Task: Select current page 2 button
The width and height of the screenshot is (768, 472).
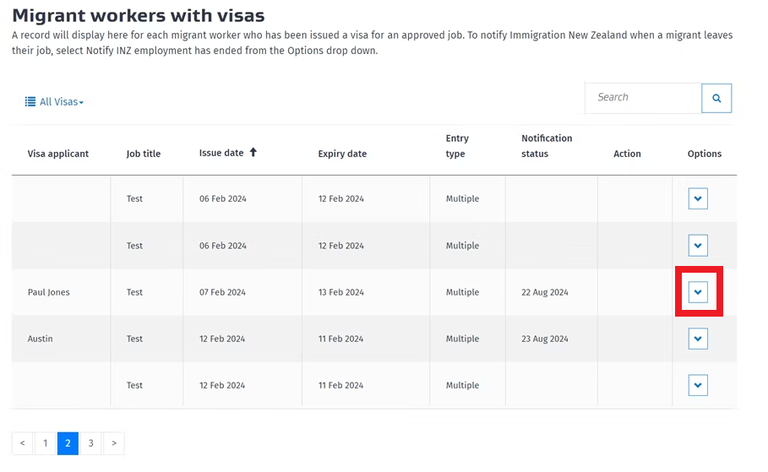Action: point(68,443)
